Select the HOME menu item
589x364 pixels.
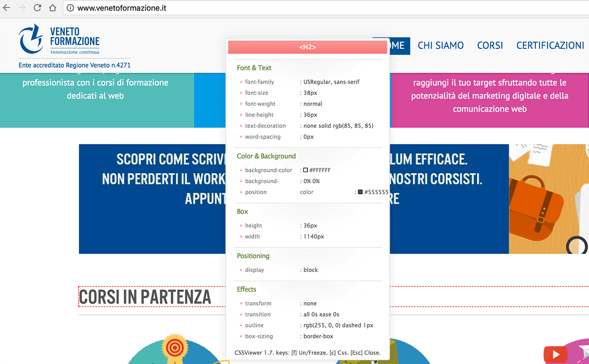point(399,46)
